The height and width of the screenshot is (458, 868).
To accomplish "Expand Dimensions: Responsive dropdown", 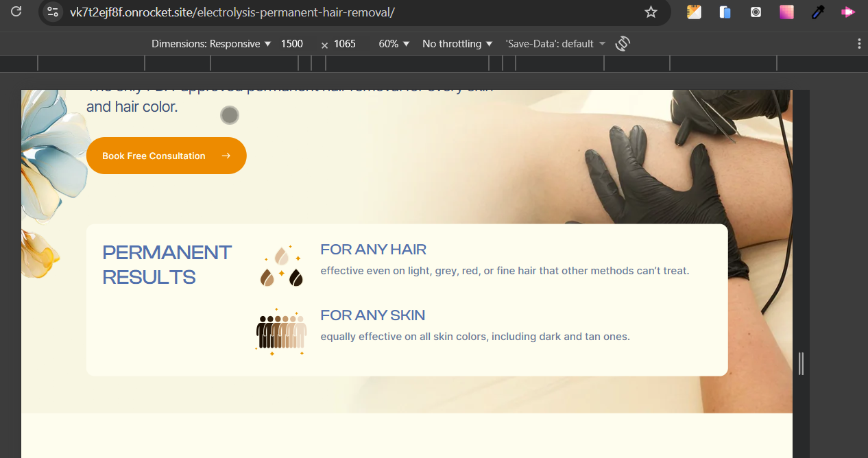I will point(211,44).
